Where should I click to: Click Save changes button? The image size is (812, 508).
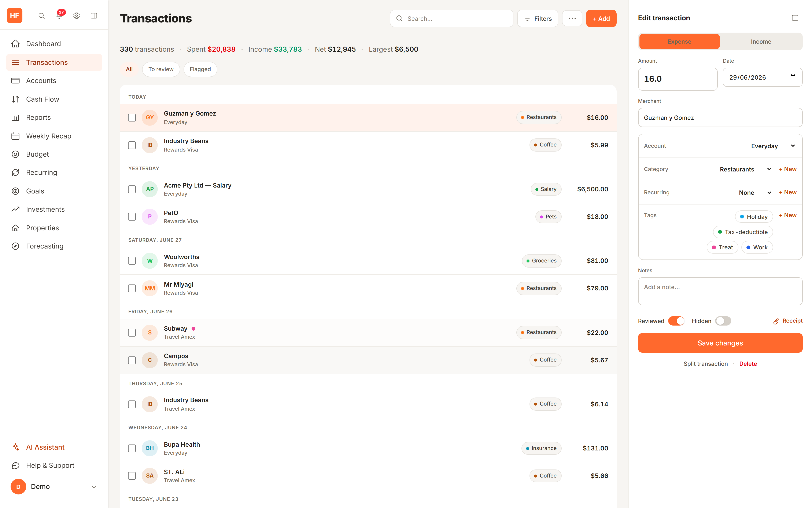[x=720, y=343]
